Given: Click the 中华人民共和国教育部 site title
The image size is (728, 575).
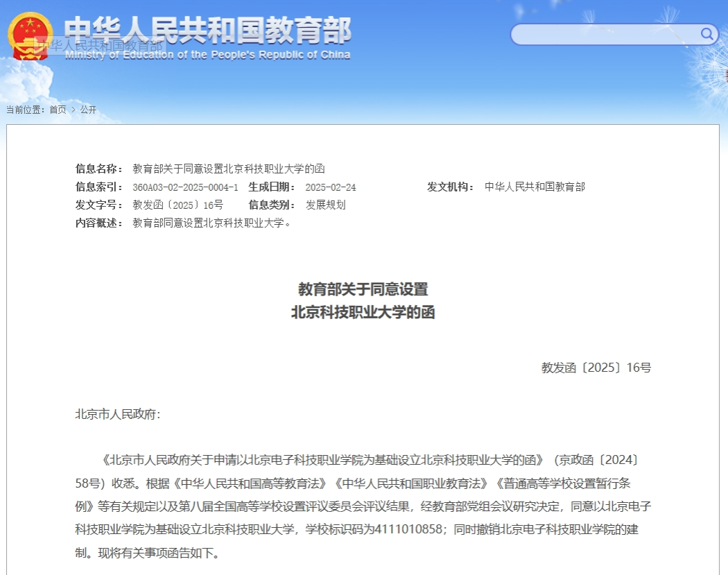Looking at the screenshot, I should coord(207,31).
